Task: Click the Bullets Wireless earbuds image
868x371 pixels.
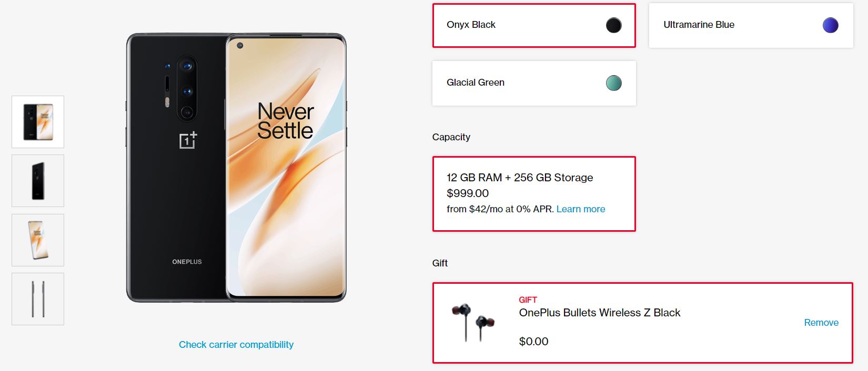Action: (x=473, y=322)
